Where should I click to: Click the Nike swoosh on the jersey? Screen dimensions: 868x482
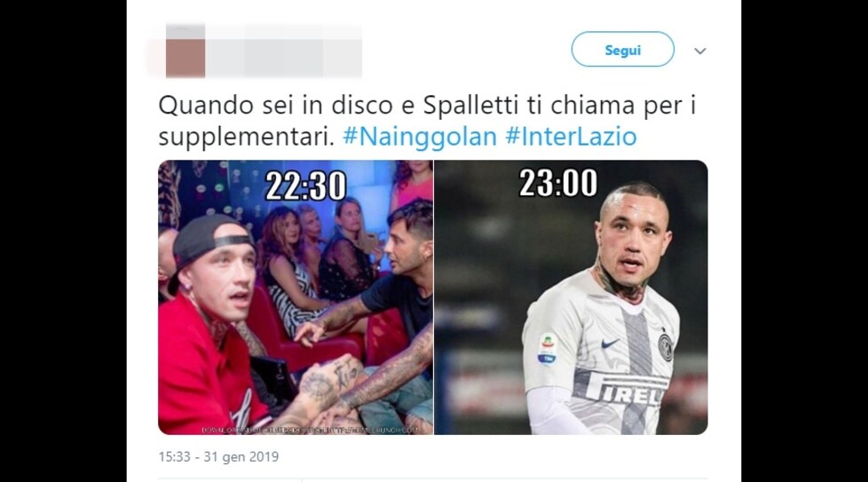[610, 344]
